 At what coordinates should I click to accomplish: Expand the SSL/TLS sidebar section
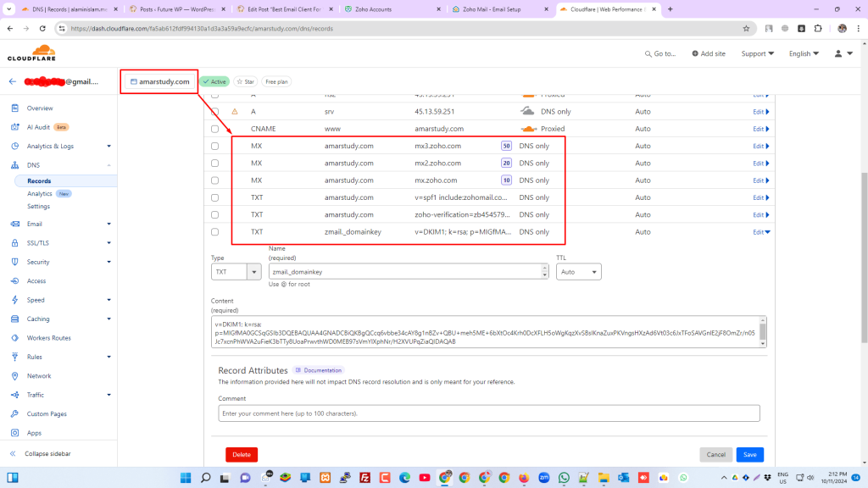109,243
